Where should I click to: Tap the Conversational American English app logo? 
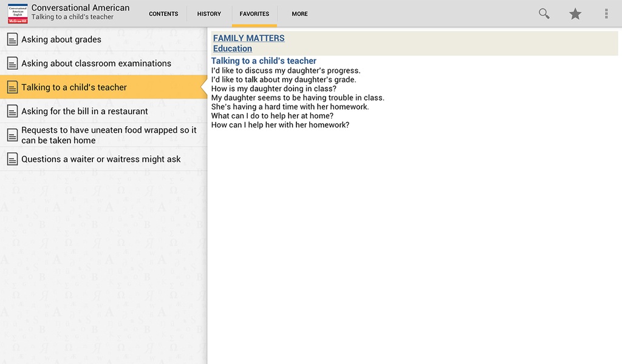(x=18, y=14)
